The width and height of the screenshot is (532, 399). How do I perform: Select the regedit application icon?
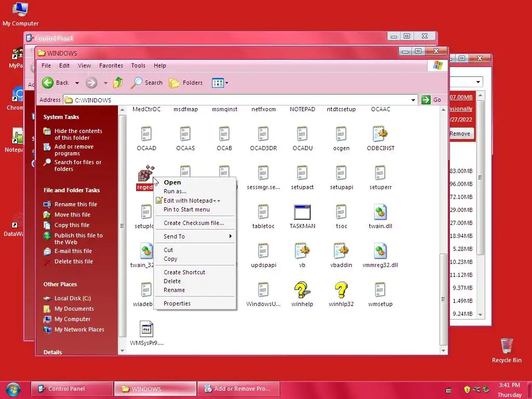point(146,173)
